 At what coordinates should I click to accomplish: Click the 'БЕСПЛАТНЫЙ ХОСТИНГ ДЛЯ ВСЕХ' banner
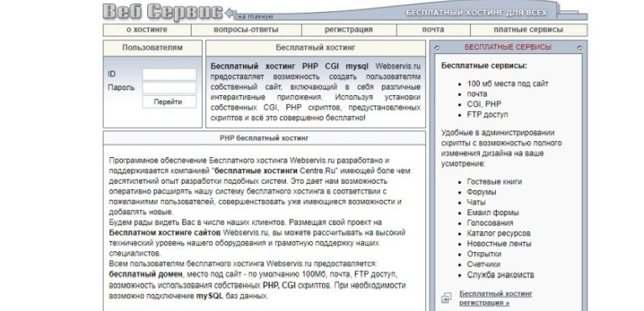coord(477,13)
